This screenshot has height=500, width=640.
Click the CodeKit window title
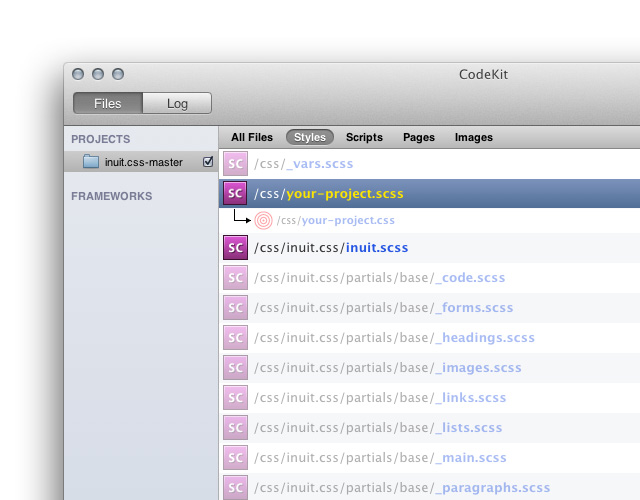pos(483,74)
